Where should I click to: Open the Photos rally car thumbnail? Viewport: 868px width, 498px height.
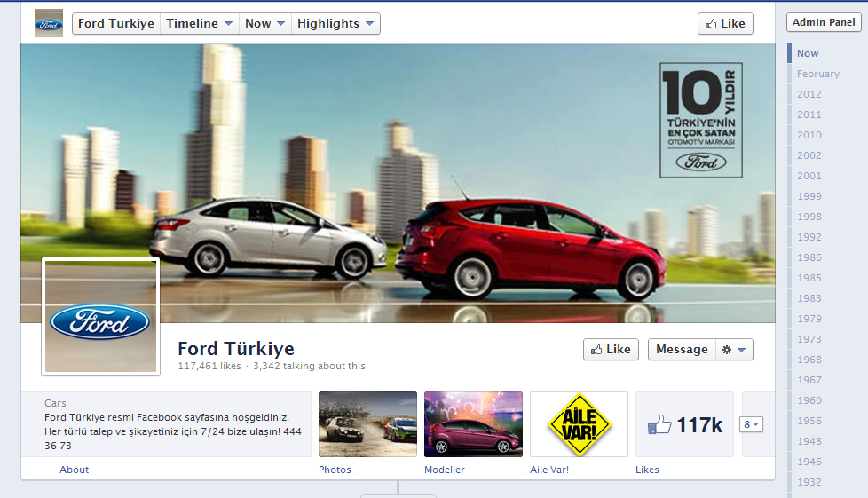click(x=367, y=425)
